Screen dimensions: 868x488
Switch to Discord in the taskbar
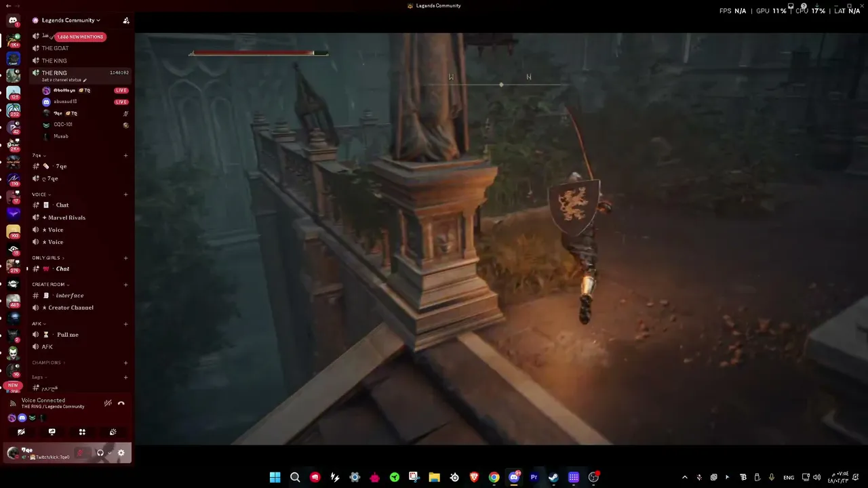coord(514,477)
